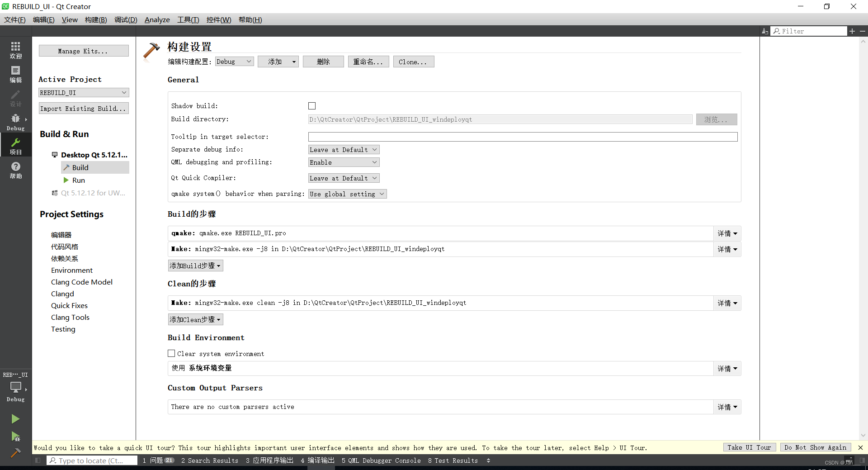868x470 pixels.
Task: Click the 重命名 (Rename) button
Action: pyautogui.click(x=368, y=62)
